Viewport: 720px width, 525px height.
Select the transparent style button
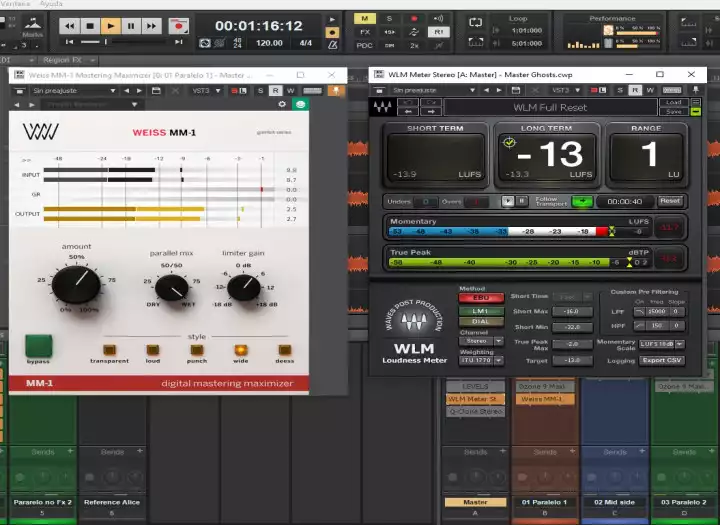tap(109, 350)
